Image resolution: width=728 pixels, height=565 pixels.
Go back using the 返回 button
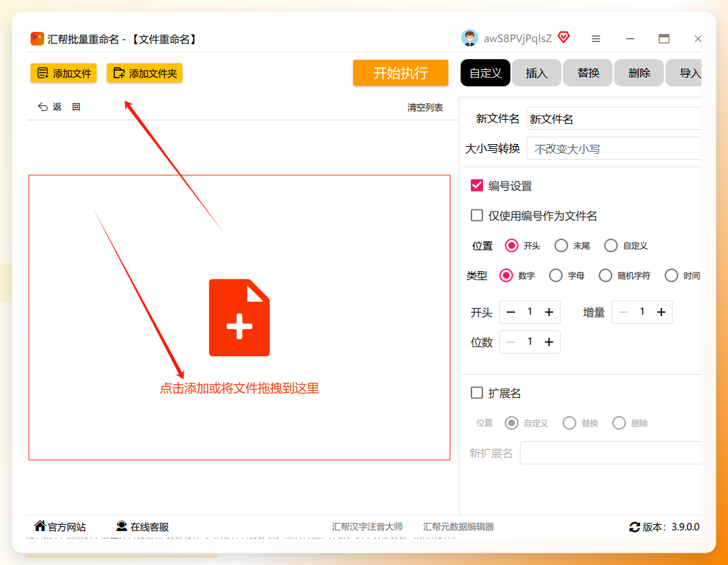[59, 107]
